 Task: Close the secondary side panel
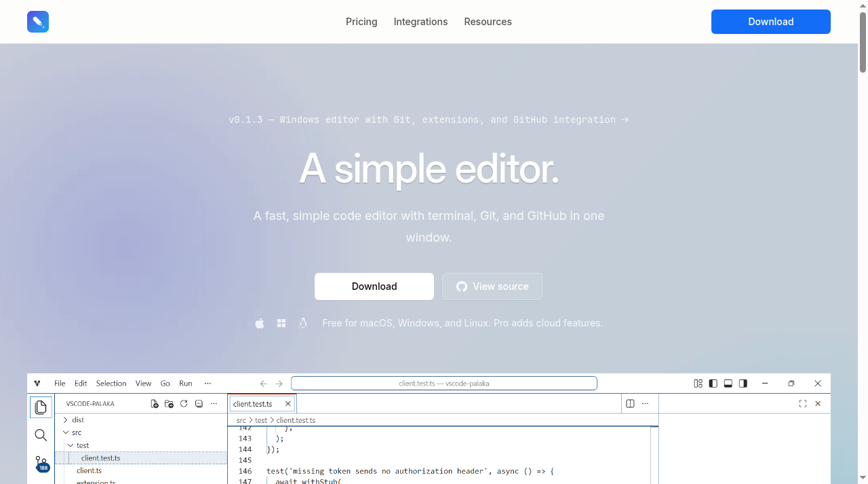click(818, 404)
